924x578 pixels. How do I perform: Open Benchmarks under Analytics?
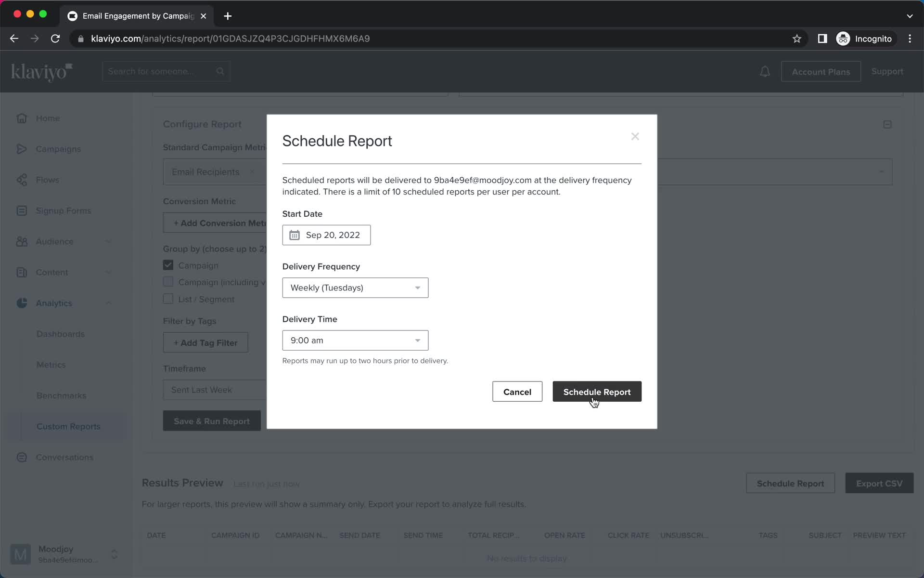[x=62, y=395]
